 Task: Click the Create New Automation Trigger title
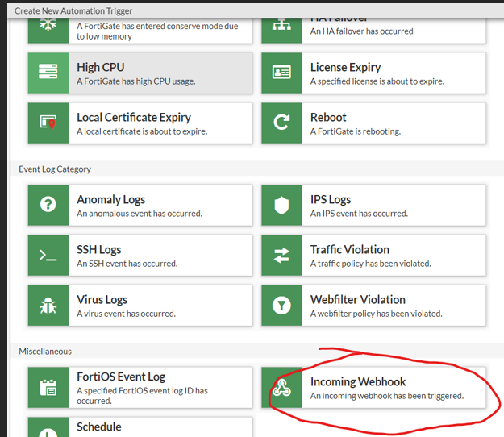pyautogui.click(x=73, y=11)
